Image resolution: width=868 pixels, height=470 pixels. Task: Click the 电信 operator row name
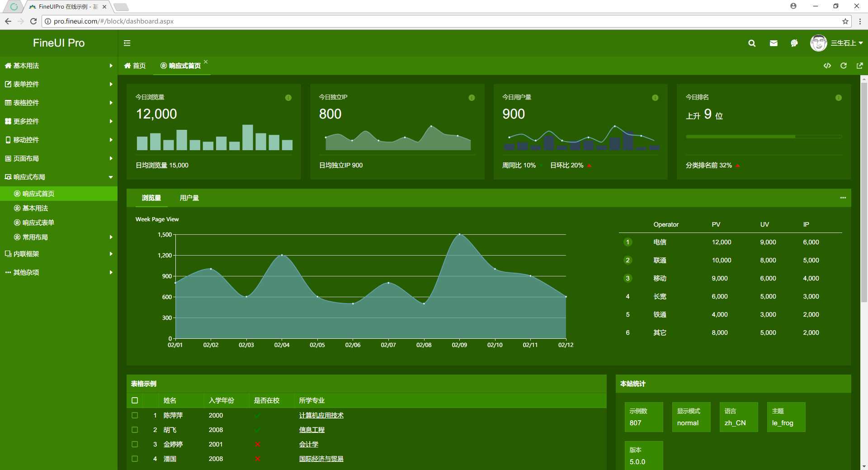click(x=660, y=242)
